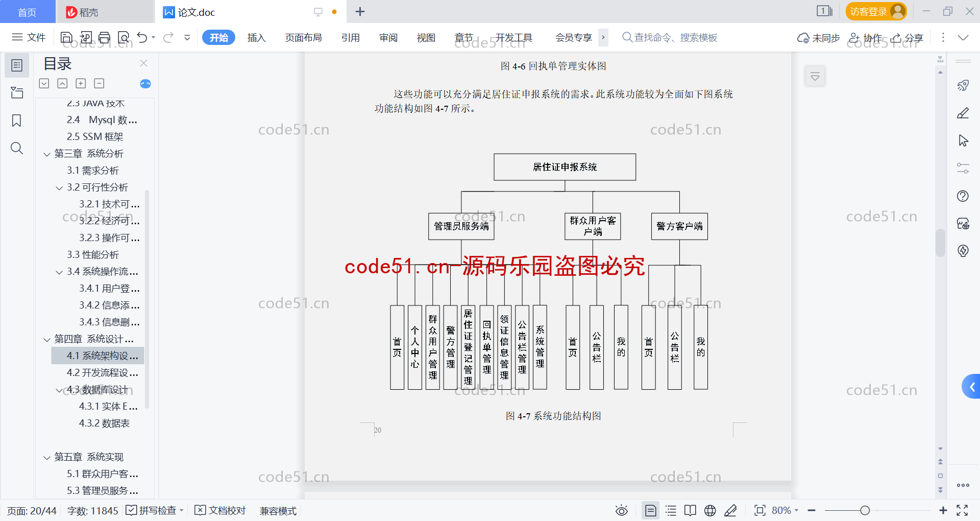
Task: Click the smart TOC blue icon
Action: click(145, 84)
